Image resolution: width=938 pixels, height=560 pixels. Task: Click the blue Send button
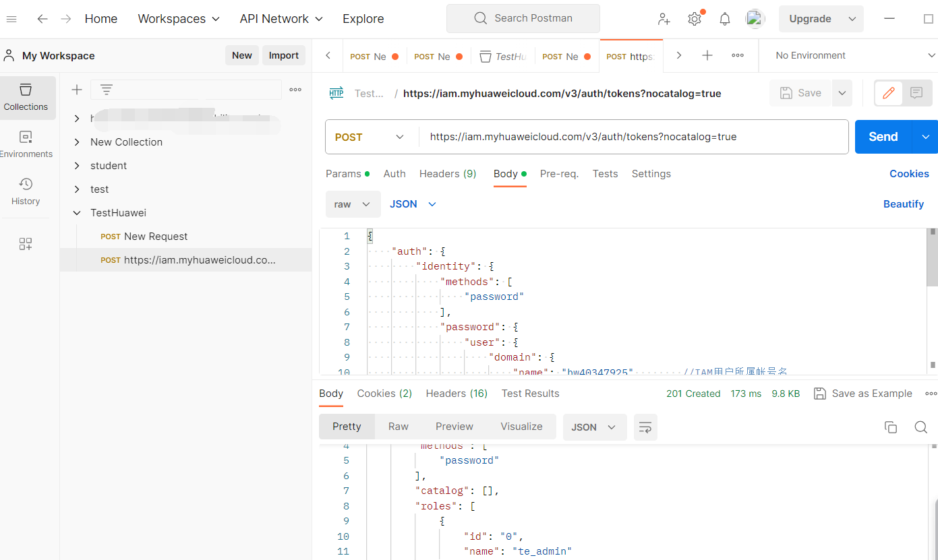pos(883,137)
